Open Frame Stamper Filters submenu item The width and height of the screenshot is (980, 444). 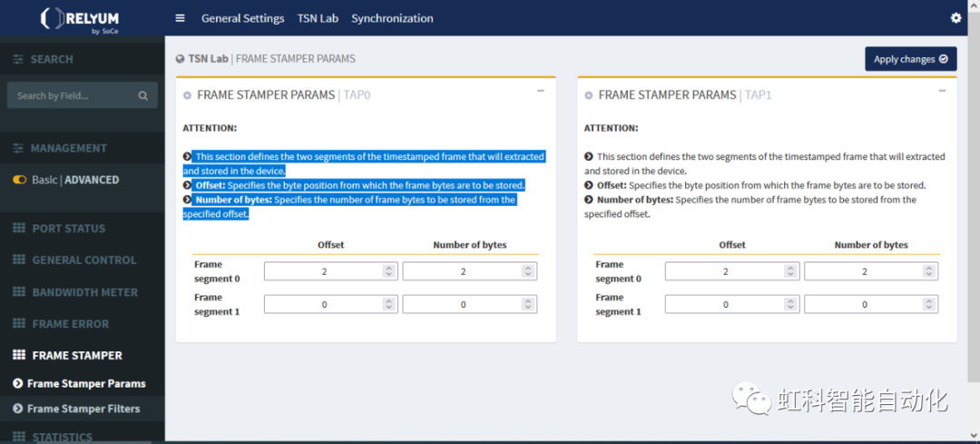coord(83,409)
